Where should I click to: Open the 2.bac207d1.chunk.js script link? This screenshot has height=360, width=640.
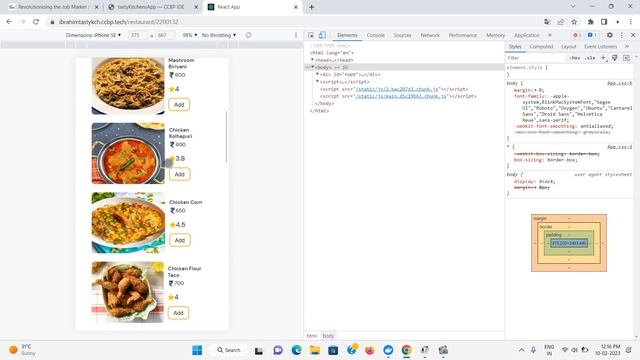click(397, 89)
